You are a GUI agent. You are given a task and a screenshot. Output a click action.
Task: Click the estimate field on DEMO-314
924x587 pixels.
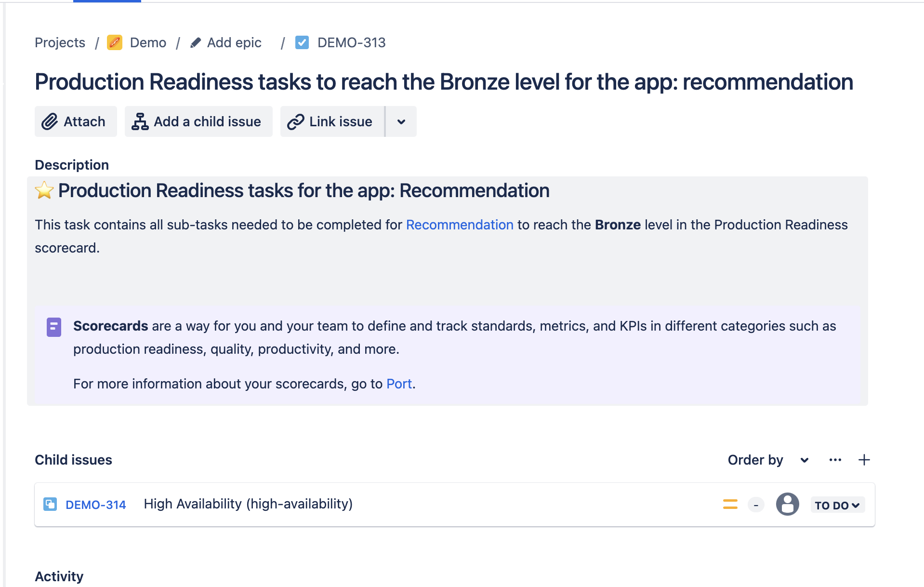tap(755, 504)
